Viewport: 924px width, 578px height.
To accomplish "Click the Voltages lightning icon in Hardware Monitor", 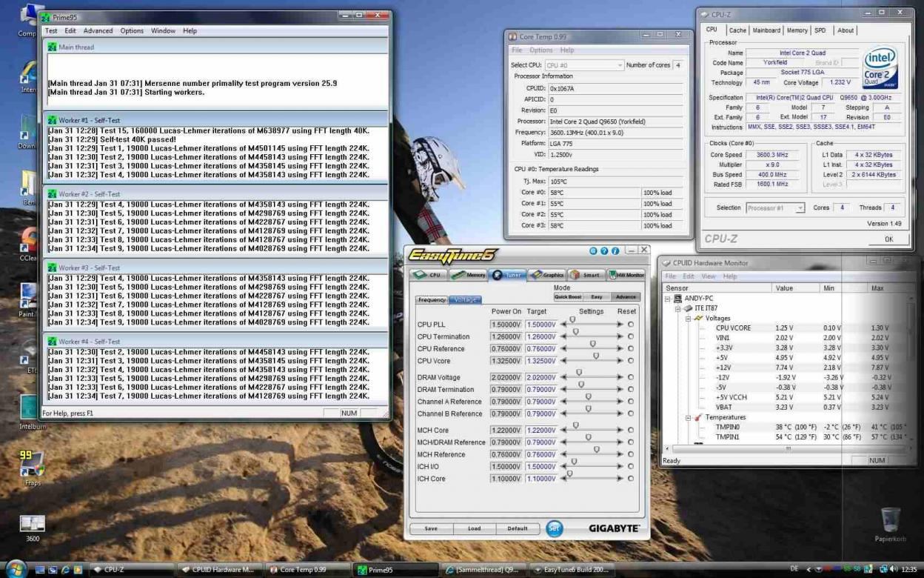I will click(699, 318).
